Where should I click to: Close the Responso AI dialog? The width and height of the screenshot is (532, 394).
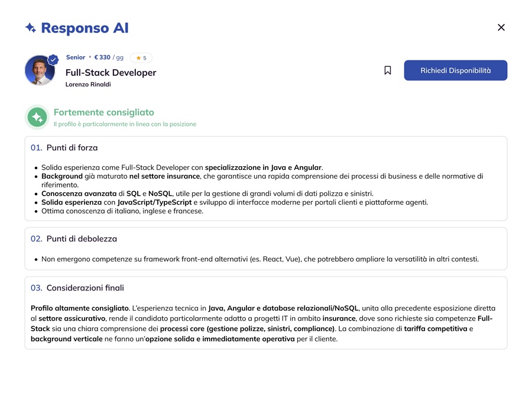(501, 27)
